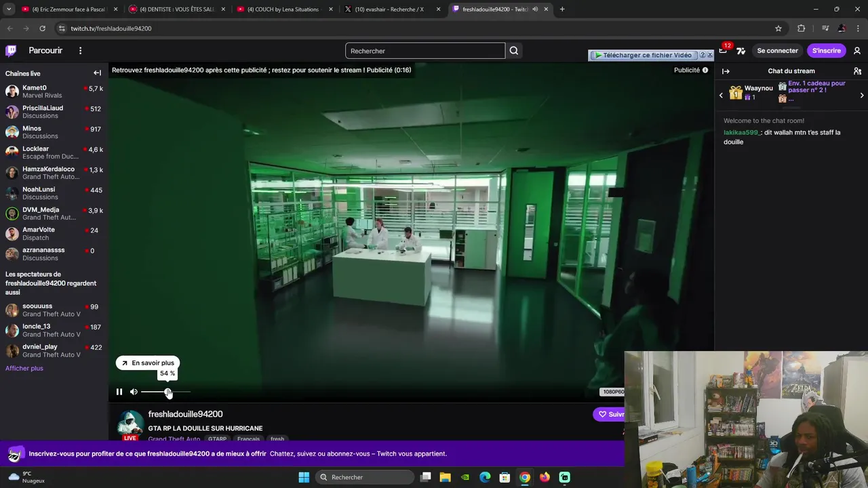This screenshot has height=488, width=868.
Task: Click the freshladouille94200 channel avatar
Action: 130,424
